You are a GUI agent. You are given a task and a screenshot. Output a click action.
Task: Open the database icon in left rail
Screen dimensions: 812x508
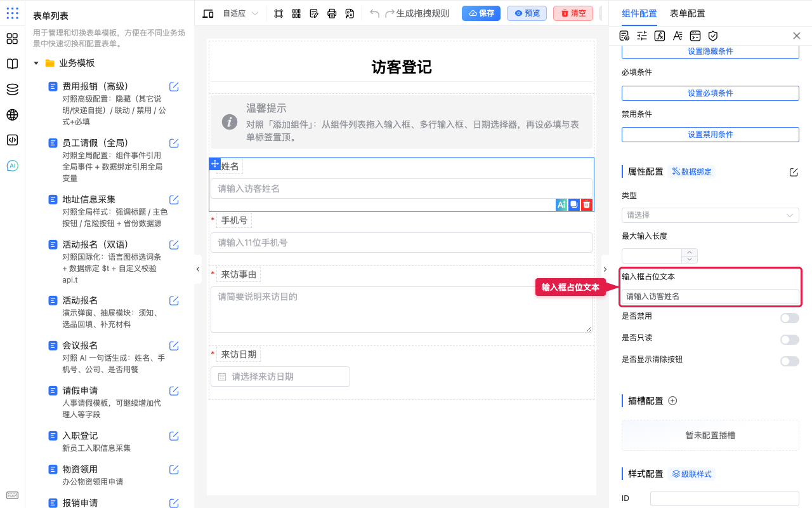click(12, 90)
